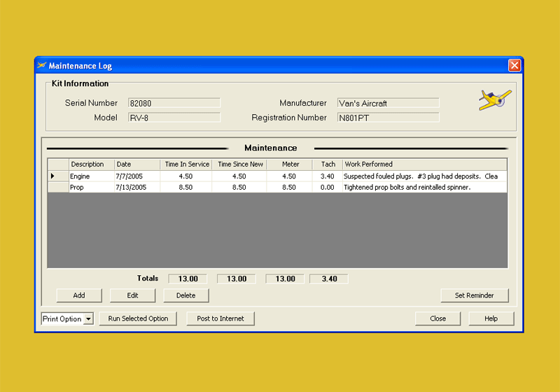Click the Manufacturer field showing Van's Aircraft

(x=388, y=103)
